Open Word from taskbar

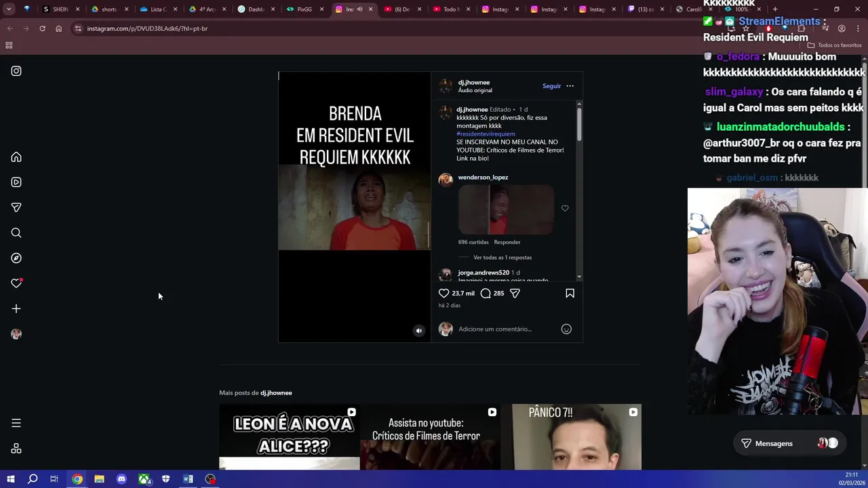[x=188, y=479]
